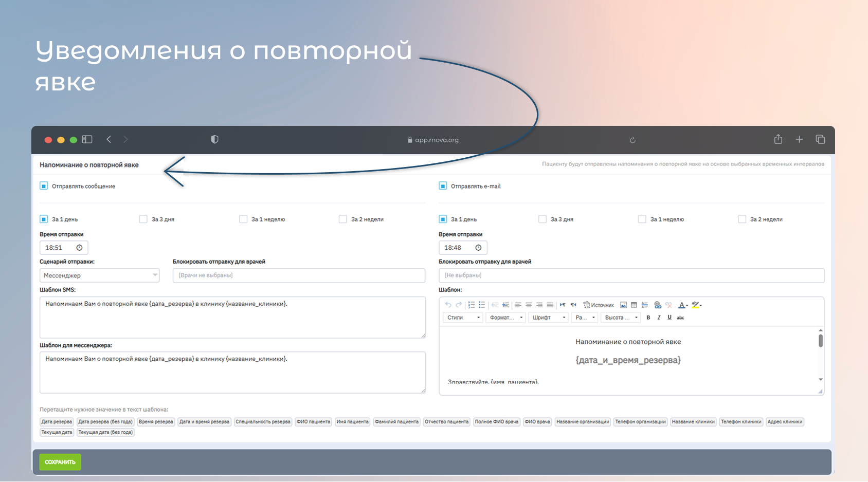Screen dimensions: 868x482
Task: Open the text color picker dropdown
Action: point(683,305)
